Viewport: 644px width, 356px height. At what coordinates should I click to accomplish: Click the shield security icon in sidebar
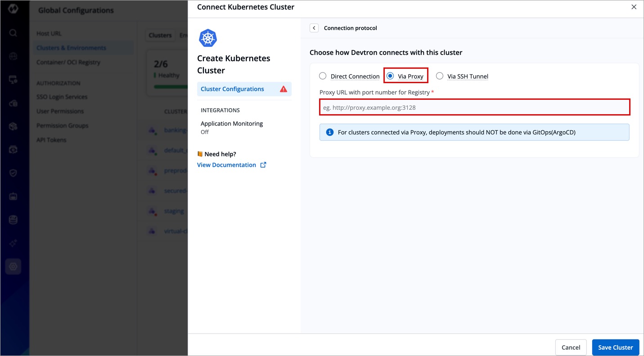pos(13,173)
